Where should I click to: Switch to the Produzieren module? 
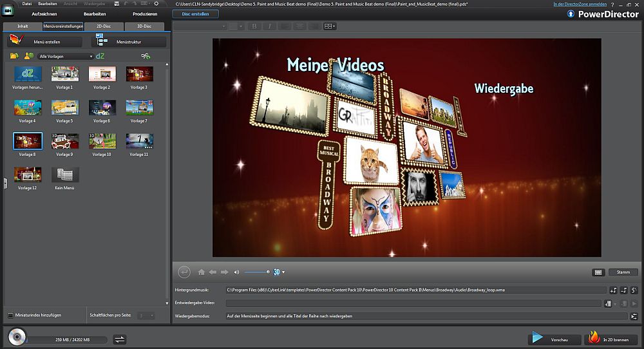pyautogui.click(x=145, y=14)
